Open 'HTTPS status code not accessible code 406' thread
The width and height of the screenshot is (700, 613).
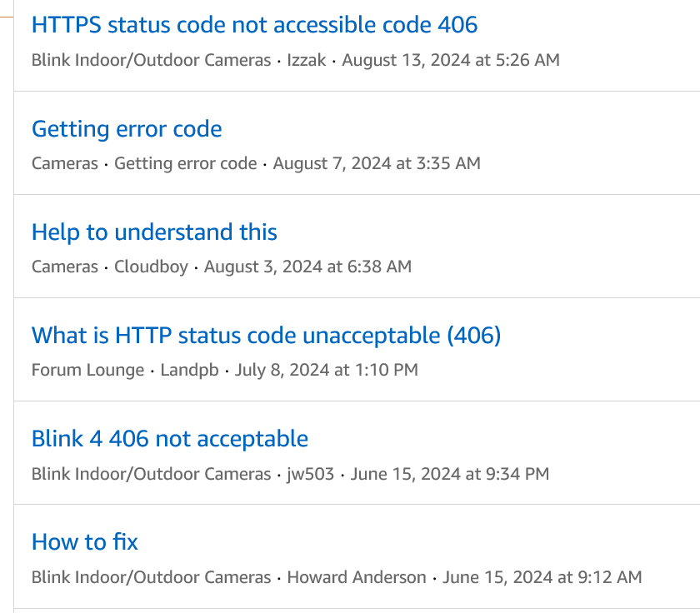[x=254, y=25]
